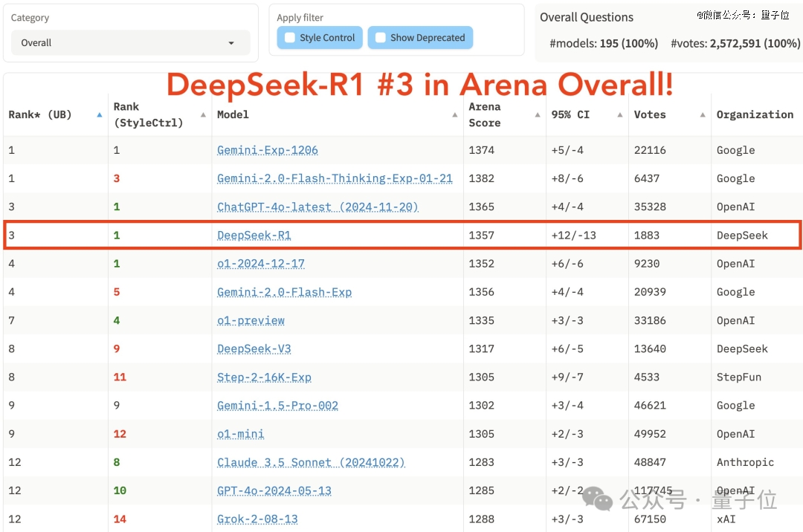The width and height of the screenshot is (803, 532).
Task: Click the Model column sort arrow
Action: pyautogui.click(x=455, y=114)
